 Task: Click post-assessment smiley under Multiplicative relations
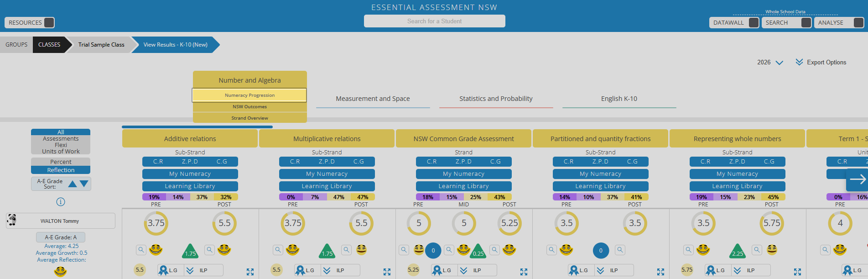(x=361, y=249)
